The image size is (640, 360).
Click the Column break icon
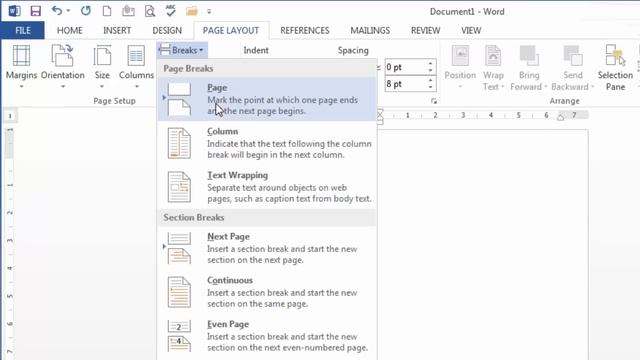(179, 143)
